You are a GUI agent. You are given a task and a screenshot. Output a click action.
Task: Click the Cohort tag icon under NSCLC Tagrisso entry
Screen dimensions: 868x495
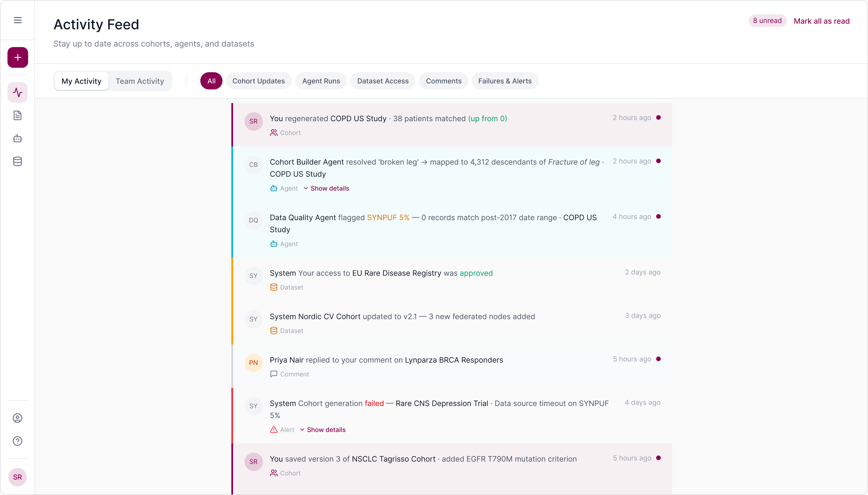[274, 473]
